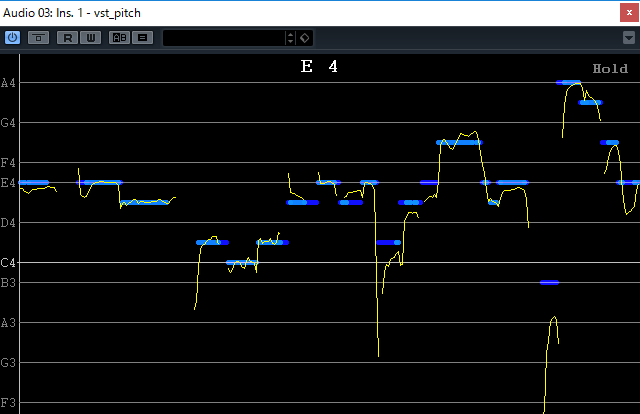Click the preset name field
This screenshot has height=414, width=640.
point(224,38)
